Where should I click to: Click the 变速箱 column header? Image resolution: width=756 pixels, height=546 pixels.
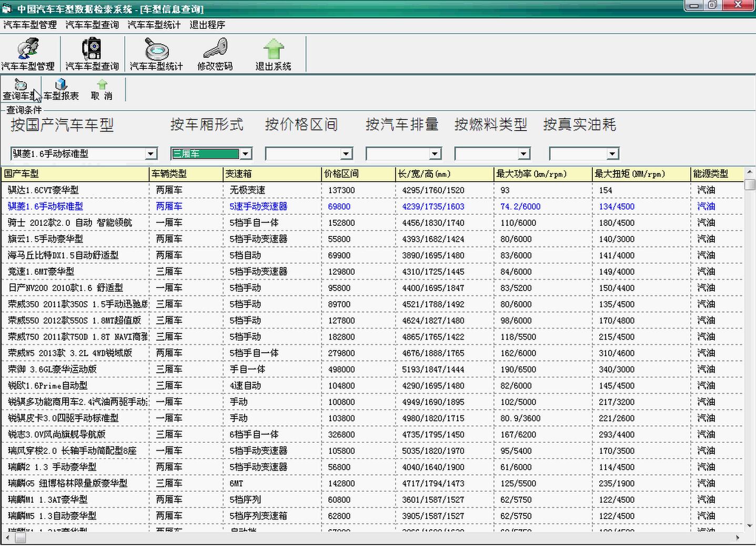click(273, 174)
